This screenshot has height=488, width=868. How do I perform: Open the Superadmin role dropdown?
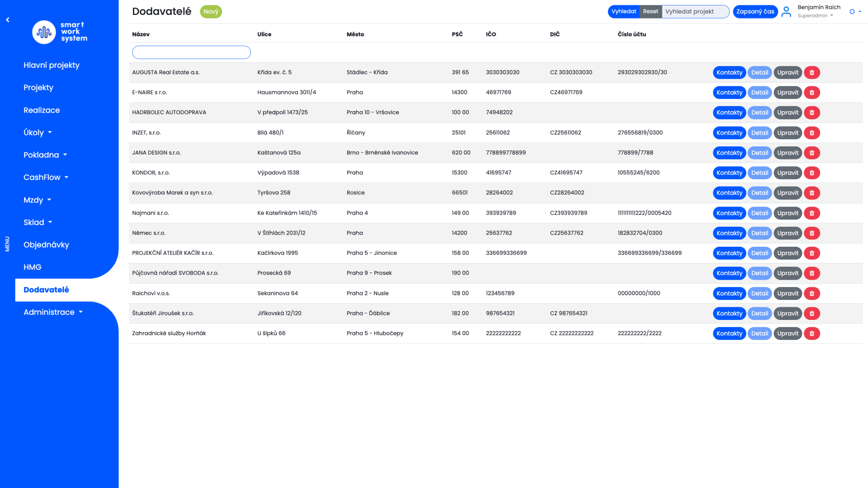[x=815, y=16]
